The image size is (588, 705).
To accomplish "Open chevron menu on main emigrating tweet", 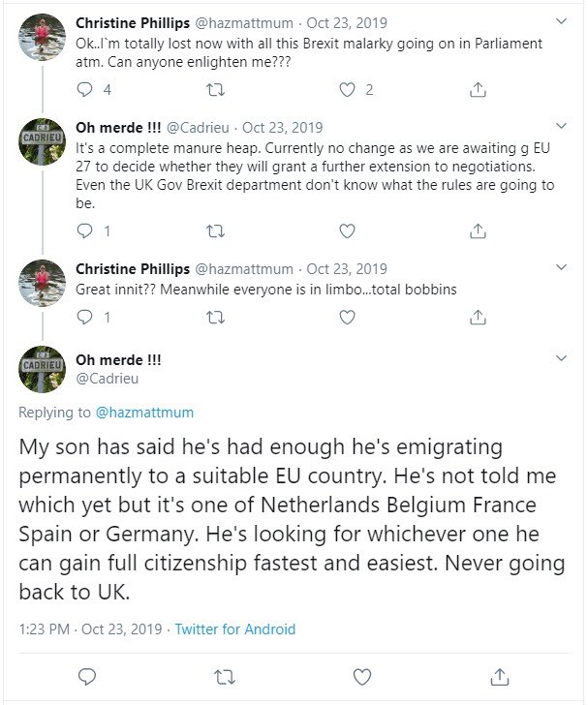I will point(561,358).
